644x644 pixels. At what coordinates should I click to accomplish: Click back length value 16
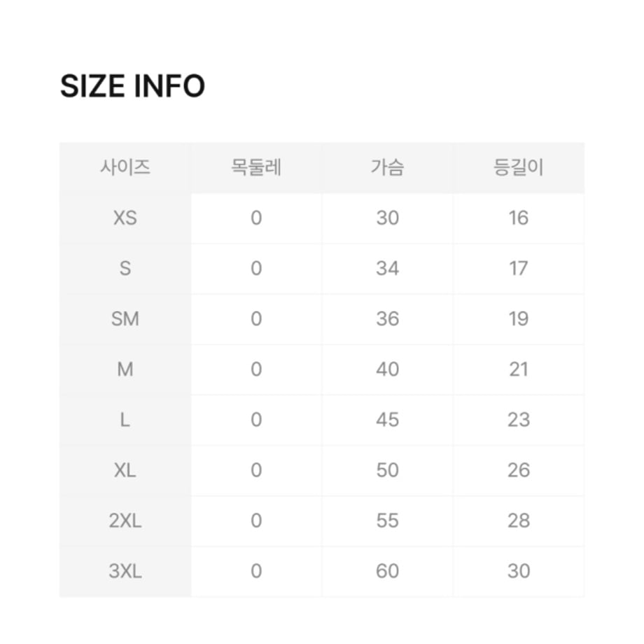point(518,218)
